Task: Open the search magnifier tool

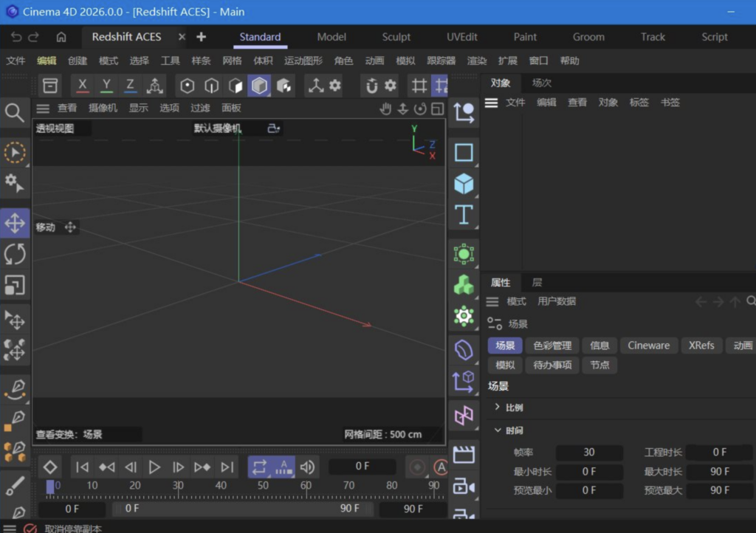Action: 15,113
